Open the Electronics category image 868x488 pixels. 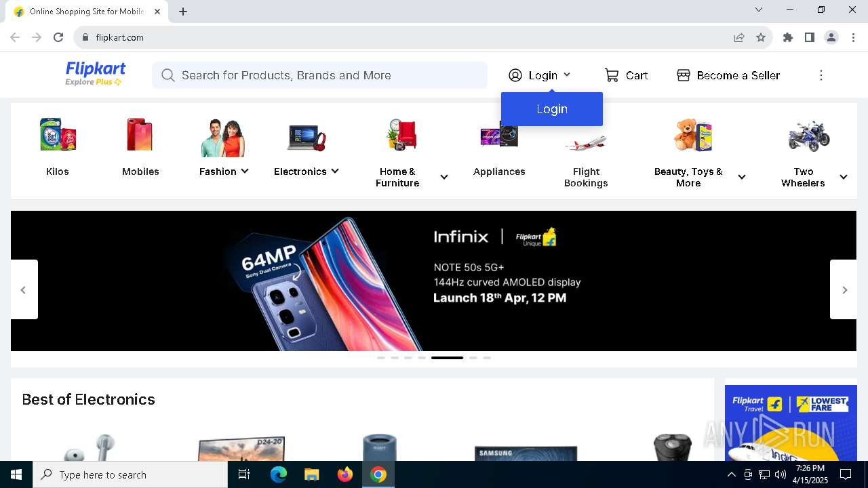[x=307, y=137]
